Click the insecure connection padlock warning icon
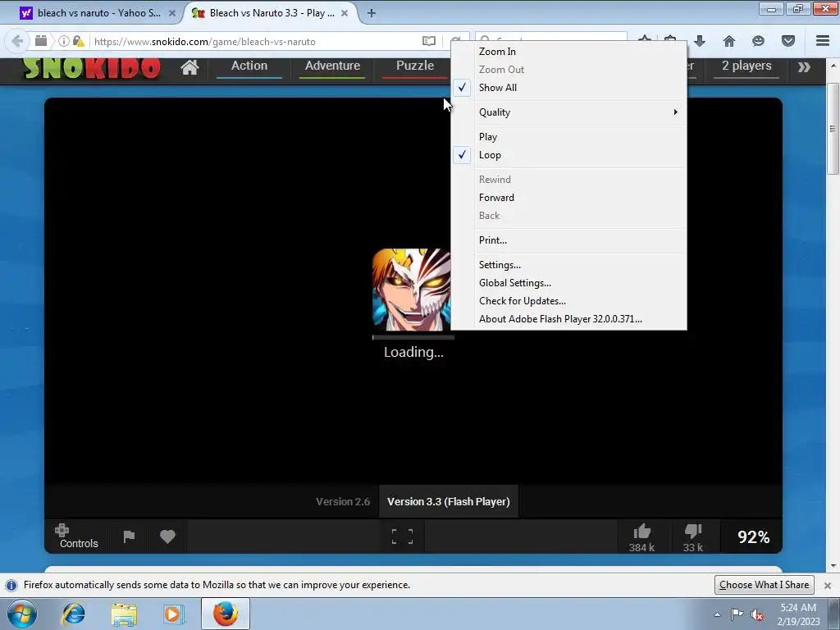Viewport: 840px width, 630px height. coord(78,41)
